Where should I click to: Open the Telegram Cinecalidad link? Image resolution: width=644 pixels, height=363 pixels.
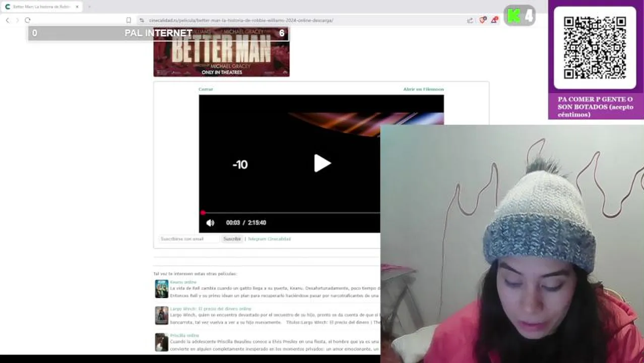click(269, 239)
